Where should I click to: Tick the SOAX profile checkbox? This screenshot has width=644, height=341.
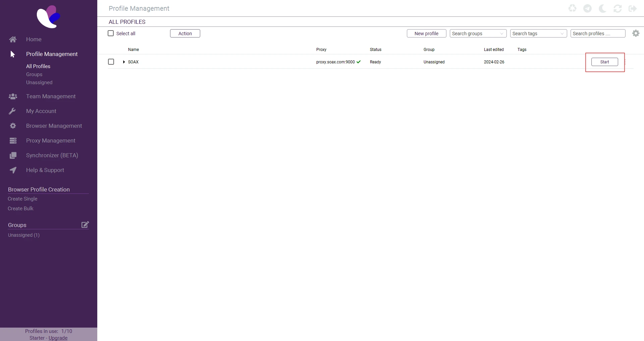(x=111, y=62)
